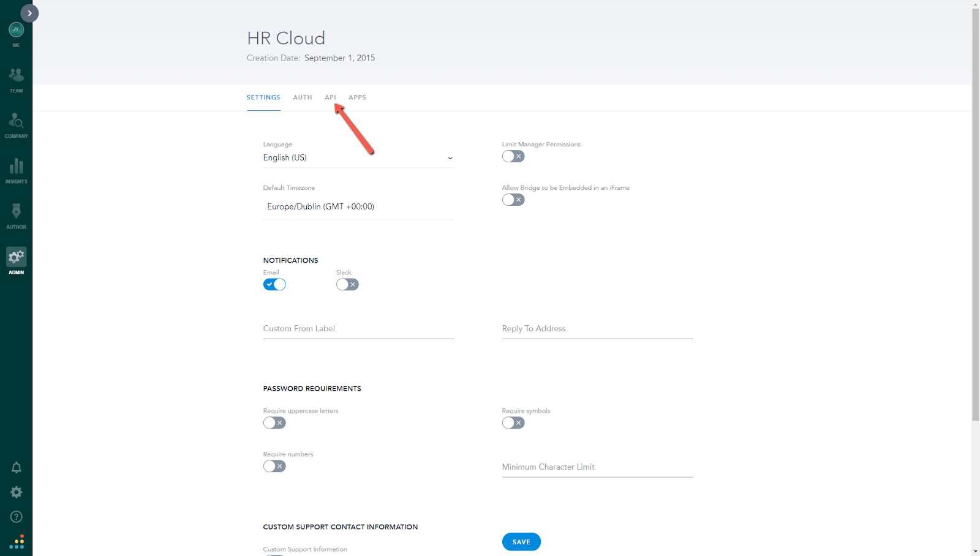Viewport: 980px width, 556px height.
Task: Open the ME profile avatar
Action: pyautogui.click(x=16, y=29)
